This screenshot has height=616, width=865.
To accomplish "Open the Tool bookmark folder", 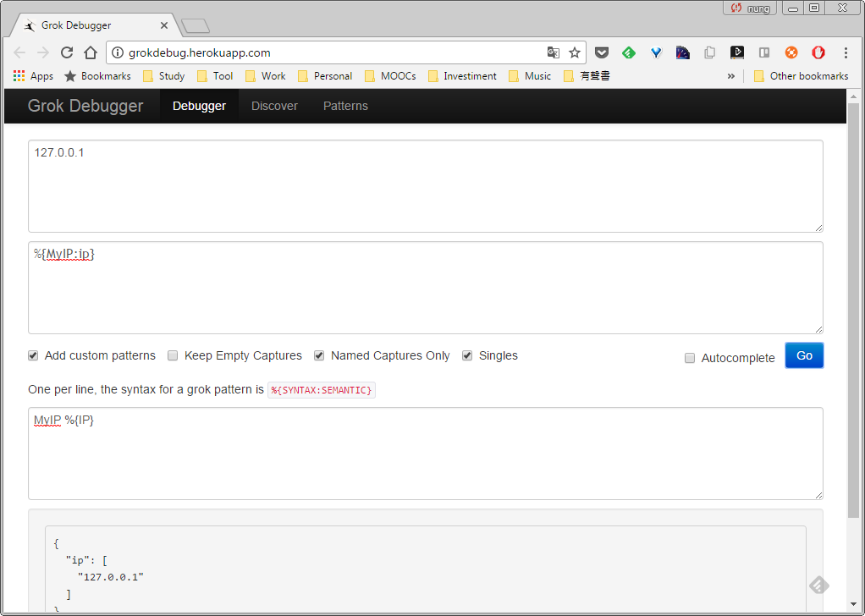I will tap(215, 76).
